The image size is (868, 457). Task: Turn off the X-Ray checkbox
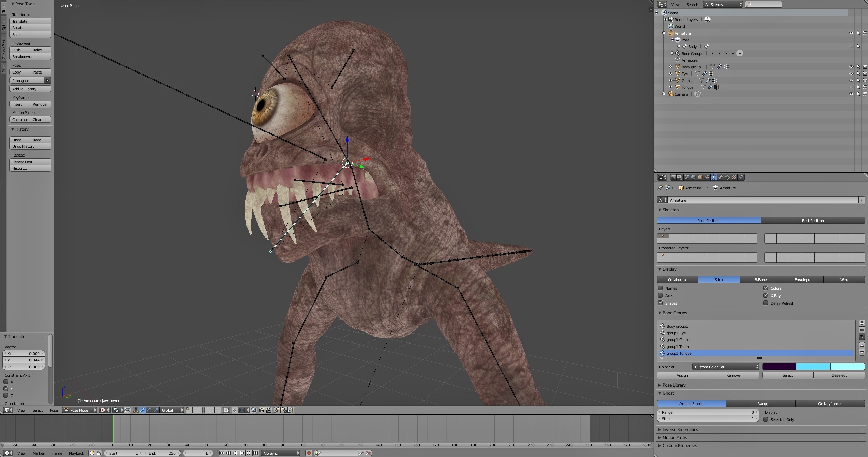tap(766, 295)
